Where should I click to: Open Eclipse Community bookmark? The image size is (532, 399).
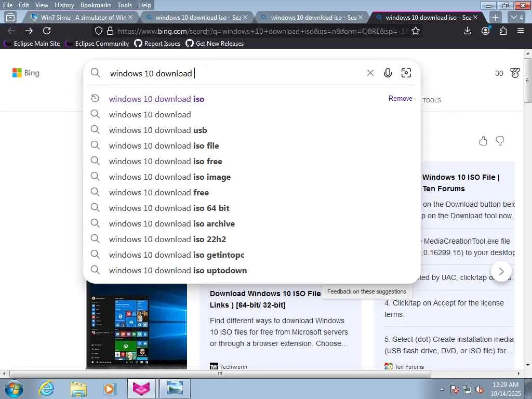coord(97,44)
